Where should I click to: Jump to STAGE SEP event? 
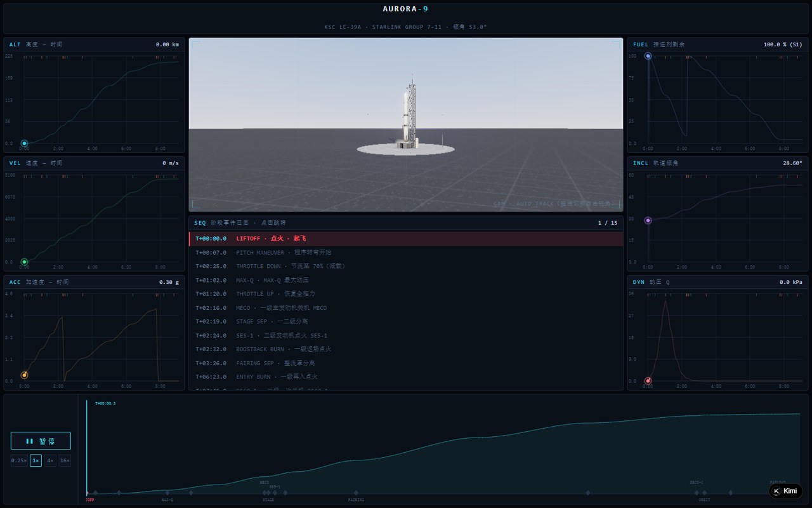pyautogui.click(x=406, y=321)
